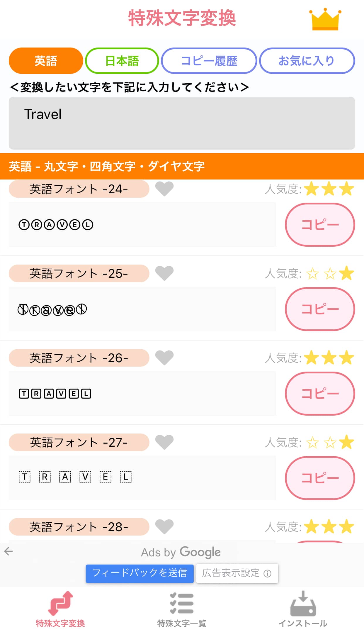The width and height of the screenshot is (364, 630).
Task: Tap the heart beside 英語フォント -27-
Action: pos(164,442)
